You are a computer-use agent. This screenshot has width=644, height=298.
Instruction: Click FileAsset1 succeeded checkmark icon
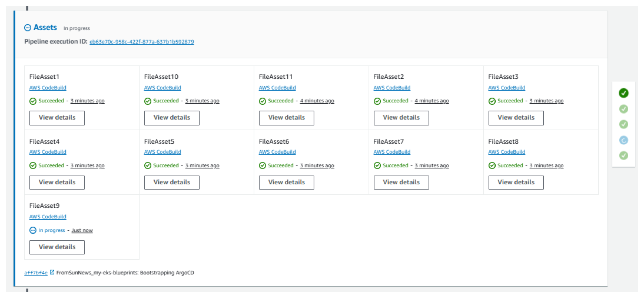click(x=33, y=101)
